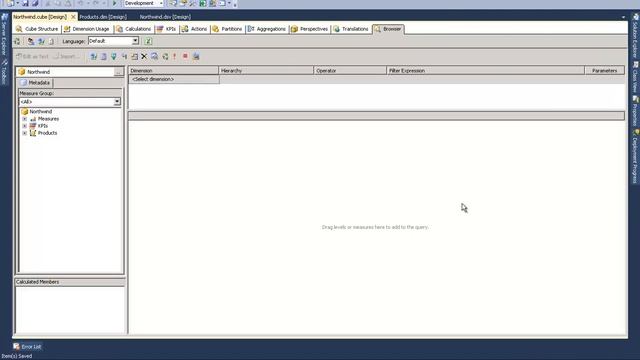Click the Start debugging green play icon

pyautogui.click(x=114, y=3)
